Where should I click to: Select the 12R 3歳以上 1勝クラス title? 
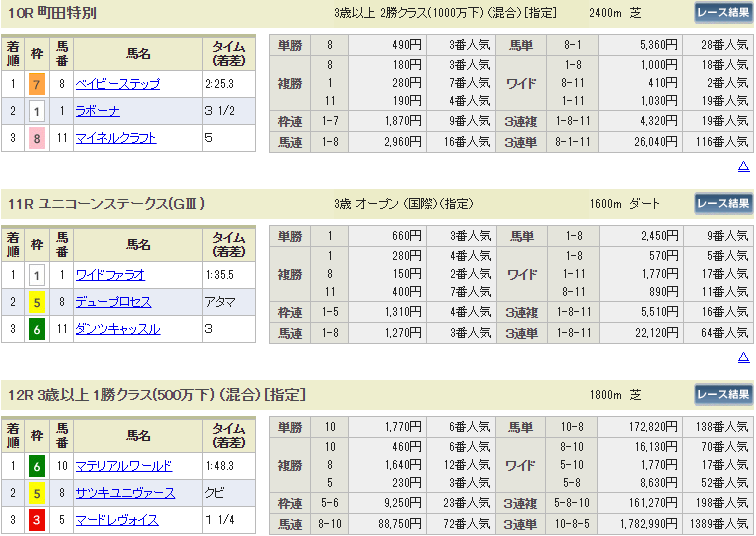pos(157,395)
